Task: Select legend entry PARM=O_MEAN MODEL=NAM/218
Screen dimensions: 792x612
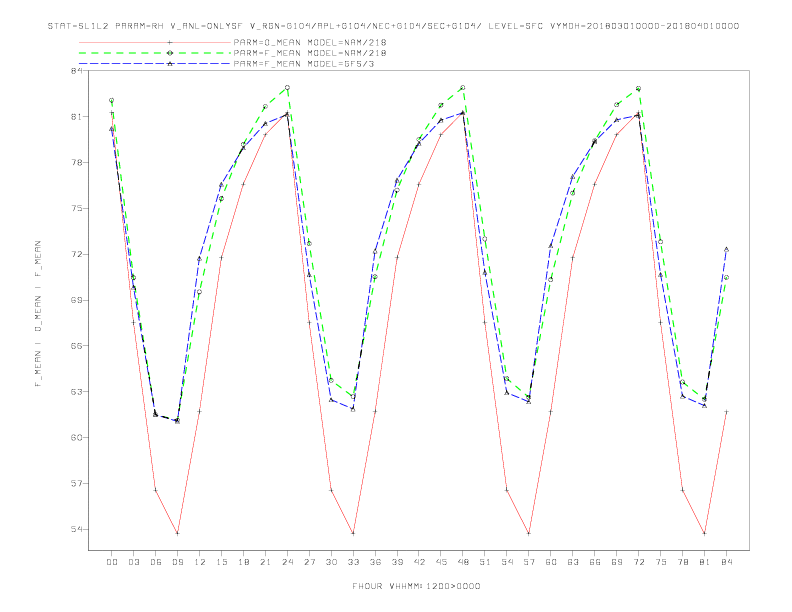Action: coord(310,42)
